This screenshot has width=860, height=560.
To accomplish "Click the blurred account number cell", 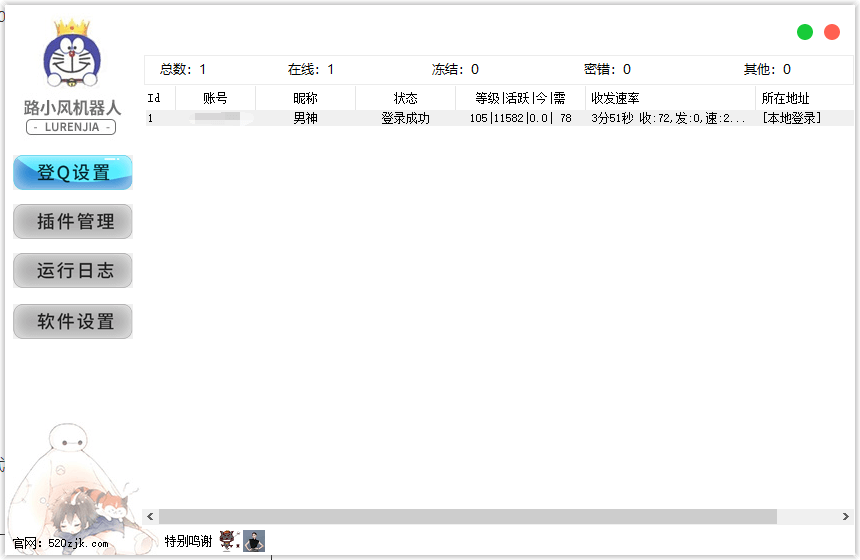I will pyautogui.click(x=217, y=117).
